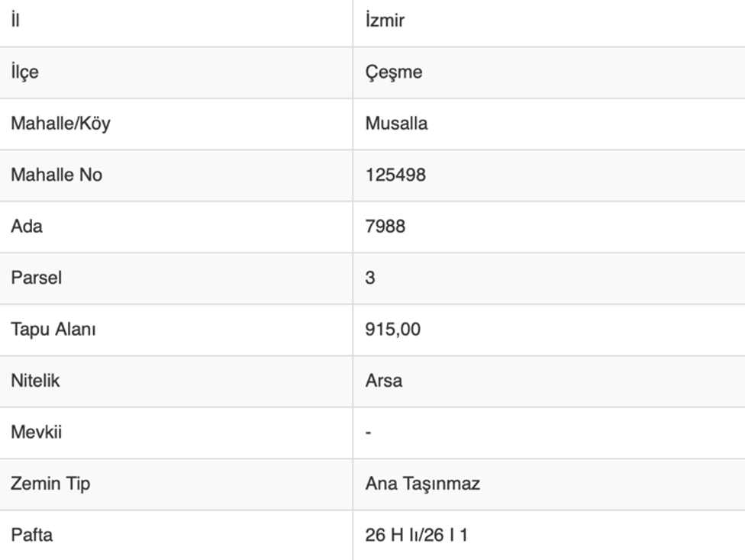Click the İzmir value in İl row
The height and width of the screenshot is (560, 745).
385,21
